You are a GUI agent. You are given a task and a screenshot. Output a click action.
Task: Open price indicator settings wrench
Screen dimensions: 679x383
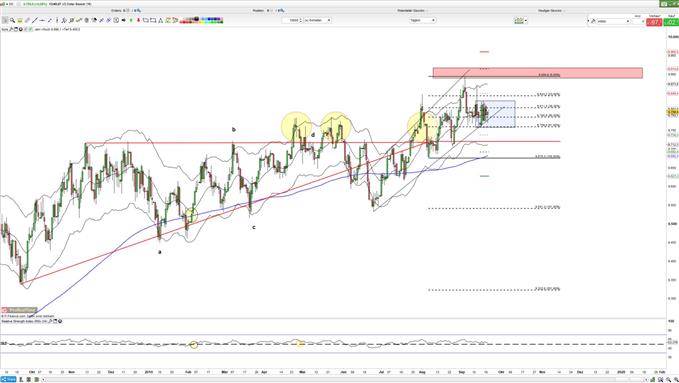tap(11, 29)
